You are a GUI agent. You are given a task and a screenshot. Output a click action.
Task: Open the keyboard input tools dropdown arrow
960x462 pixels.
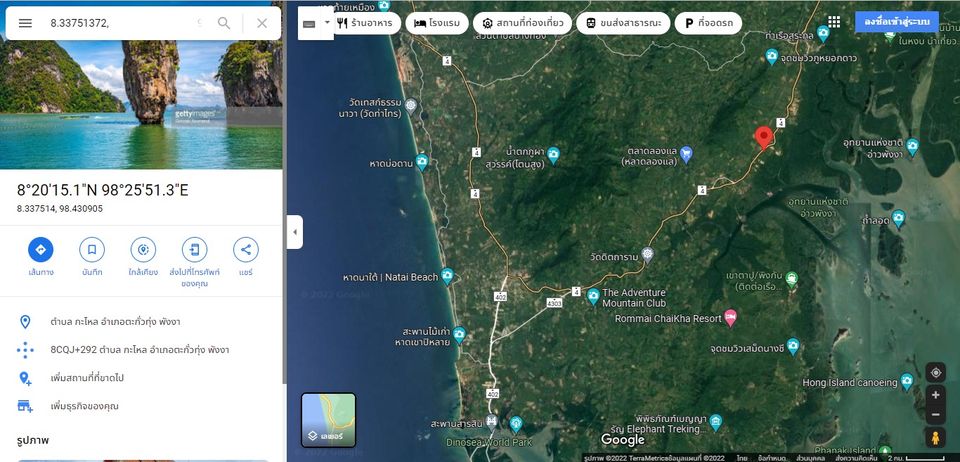click(x=327, y=23)
